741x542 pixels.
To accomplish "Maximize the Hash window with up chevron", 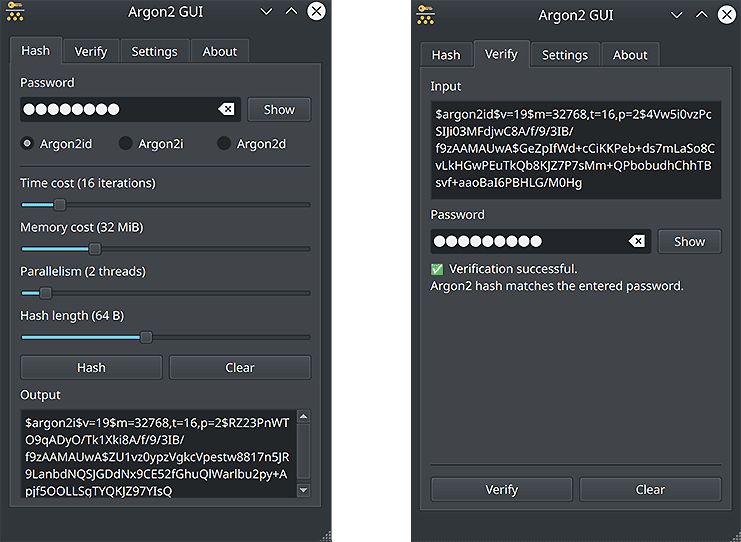I will click(292, 11).
